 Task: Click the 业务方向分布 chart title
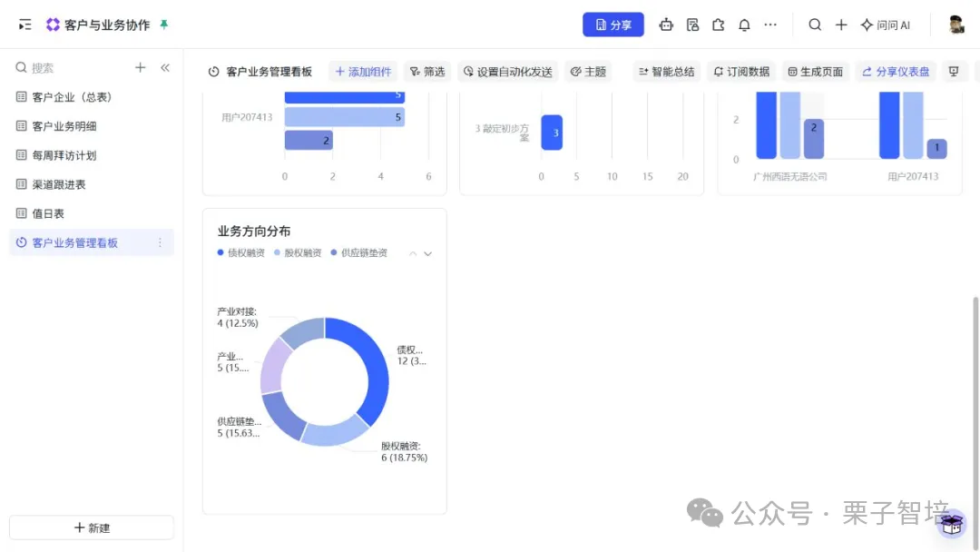coord(254,231)
